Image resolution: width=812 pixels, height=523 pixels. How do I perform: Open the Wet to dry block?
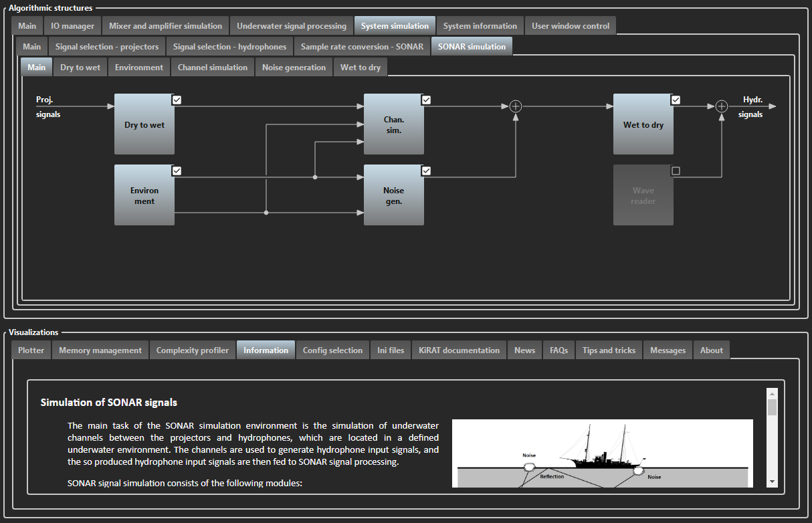[x=643, y=124]
